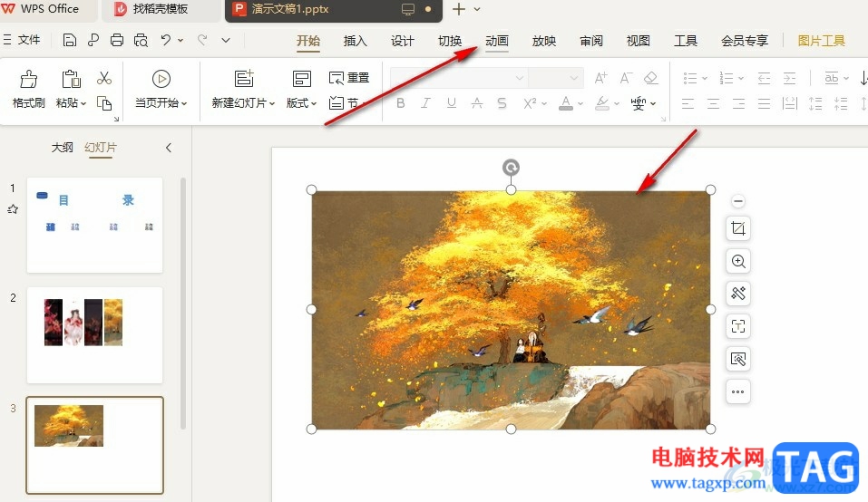Justify text alignment

764,103
